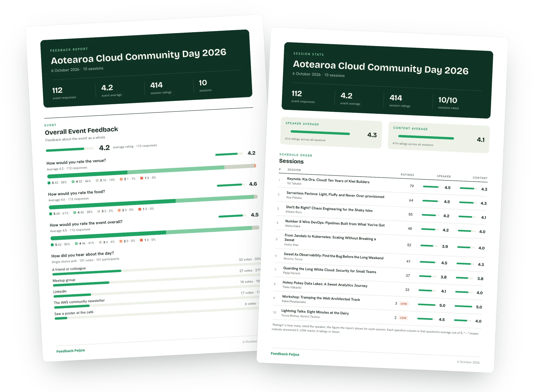Click the red '1 0 · 0%' food legend swatch
Viewport: 534px width, 392px height.
[x=140, y=209]
